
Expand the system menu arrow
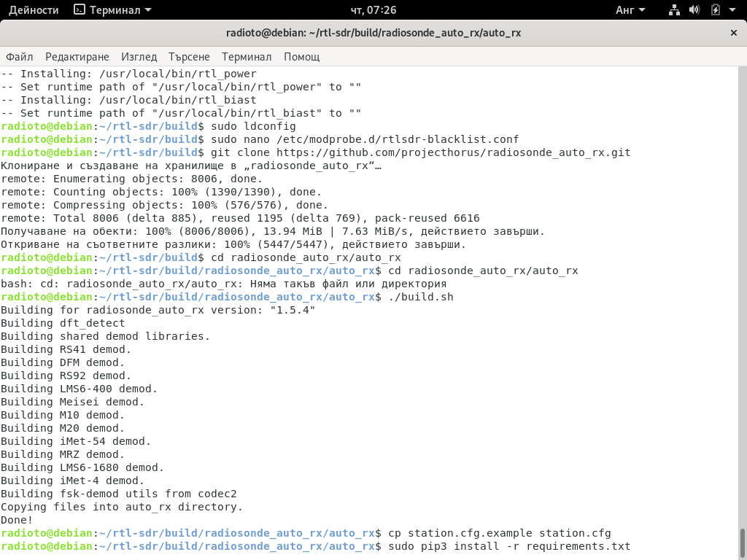pos(732,10)
